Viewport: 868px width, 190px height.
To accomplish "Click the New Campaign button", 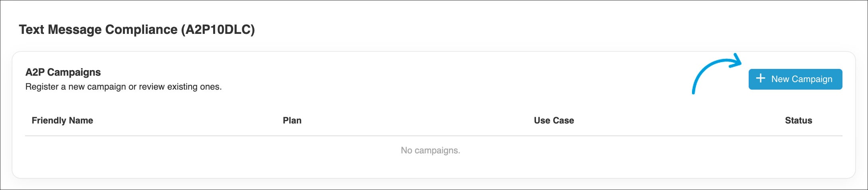I will [795, 79].
